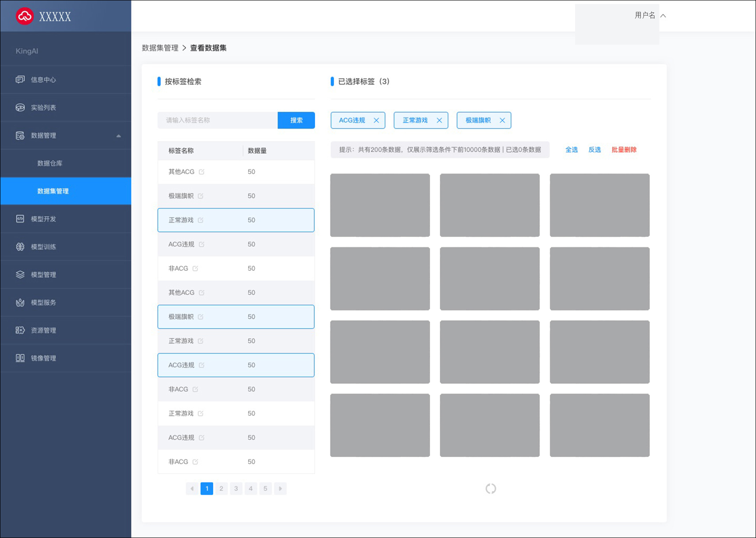
Task: Click the KingAI label in sidebar
Action: coord(27,51)
